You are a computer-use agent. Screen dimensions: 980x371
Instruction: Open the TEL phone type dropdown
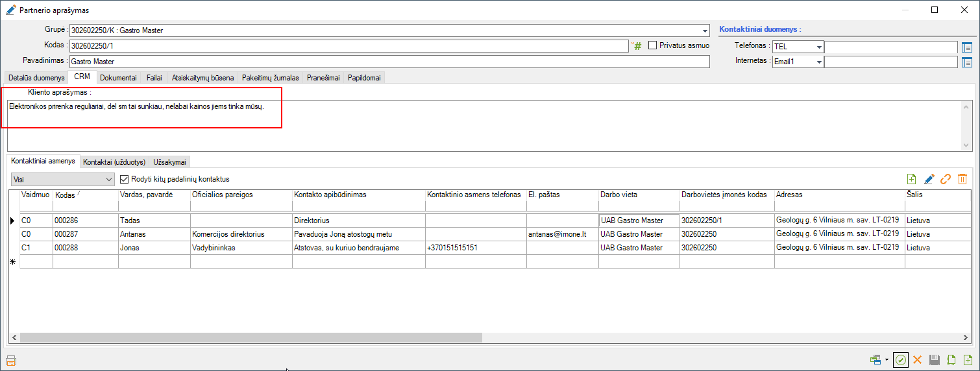819,47
